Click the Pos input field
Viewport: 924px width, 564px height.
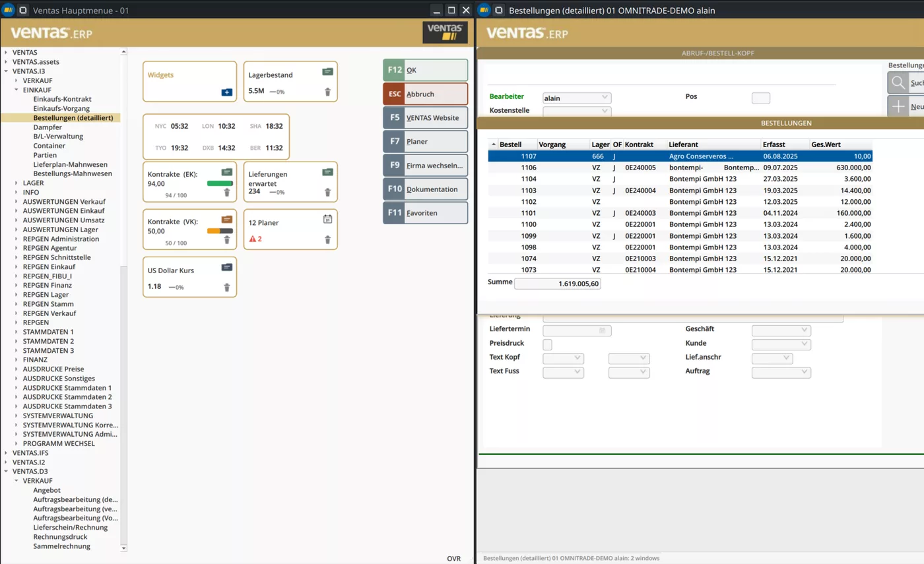click(761, 98)
